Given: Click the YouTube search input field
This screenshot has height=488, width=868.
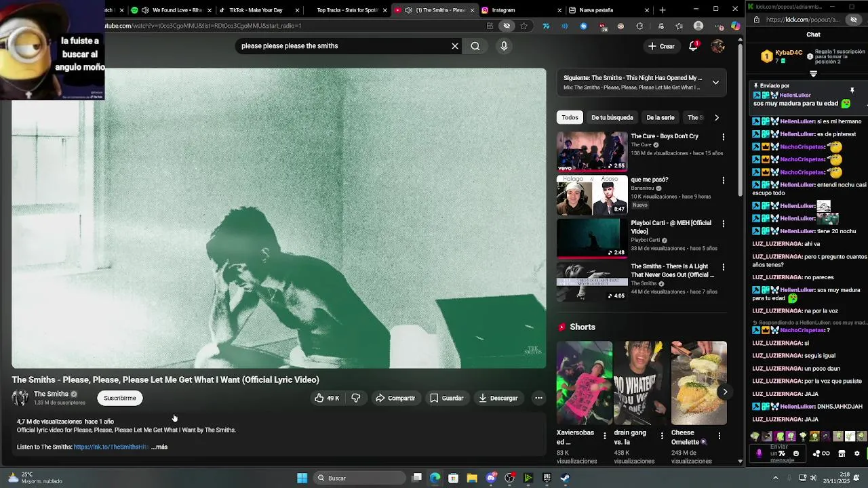Looking at the screenshot, I should click(x=342, y=46).
